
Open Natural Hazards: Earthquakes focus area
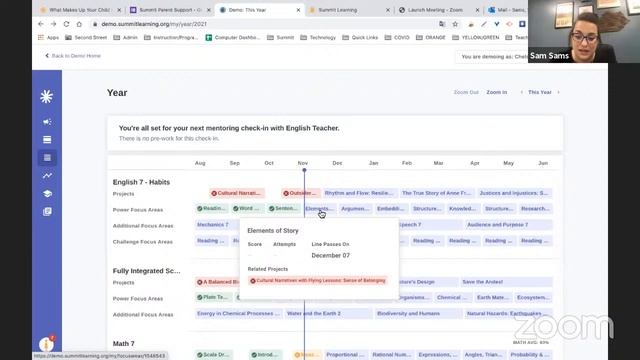coord(508,313)
